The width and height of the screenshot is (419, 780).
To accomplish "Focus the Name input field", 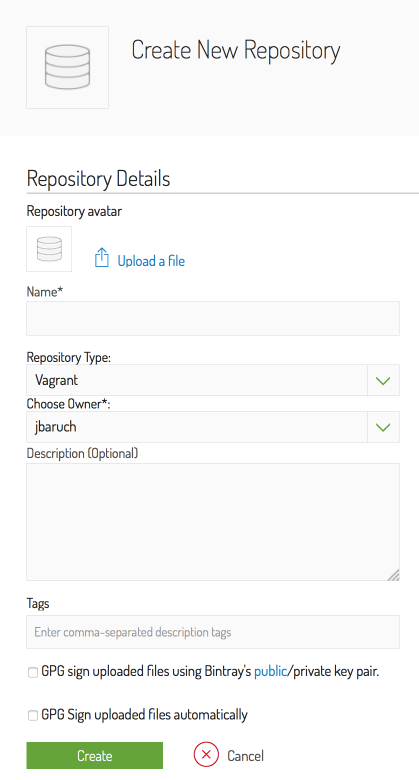I will pyautogui.click(x=213, y=318).
